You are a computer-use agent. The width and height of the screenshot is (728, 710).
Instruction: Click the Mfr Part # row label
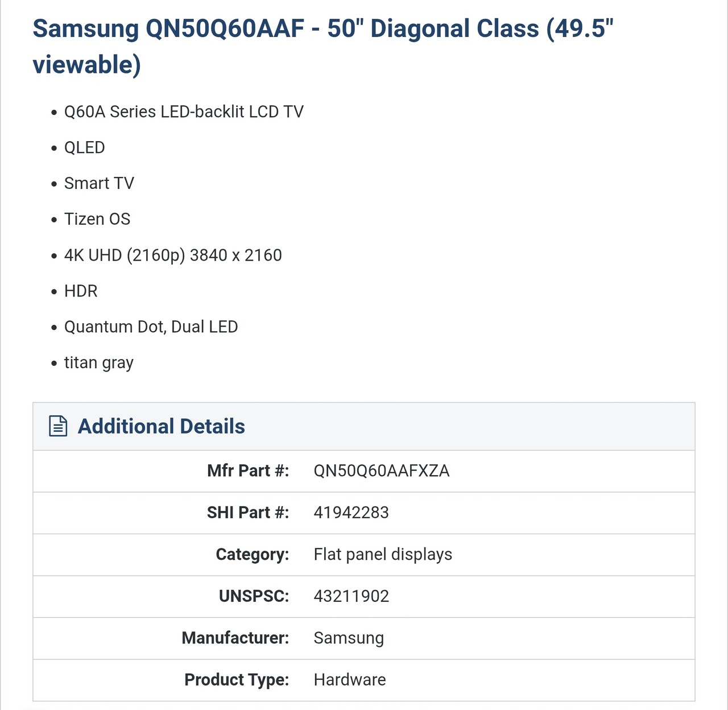tap(247, 471)
